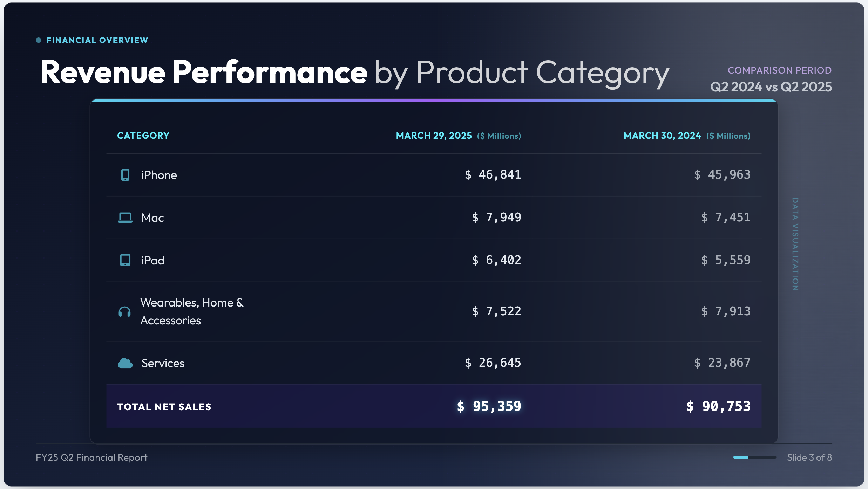
Task: Select the Financial Overview section label
Action: click(x=97, y=40)
